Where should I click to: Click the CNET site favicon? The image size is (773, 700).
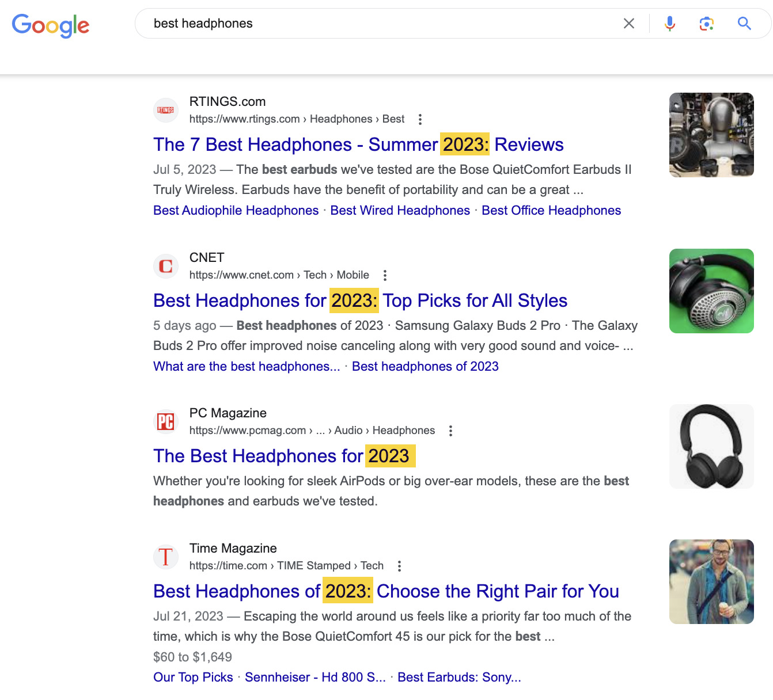[166, 266]
